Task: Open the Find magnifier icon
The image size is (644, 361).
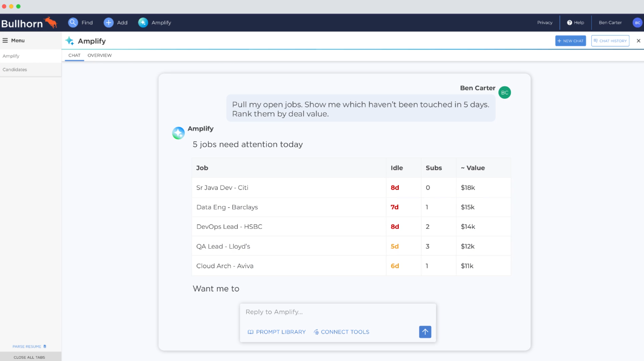Action: click(x=73, y=23)
